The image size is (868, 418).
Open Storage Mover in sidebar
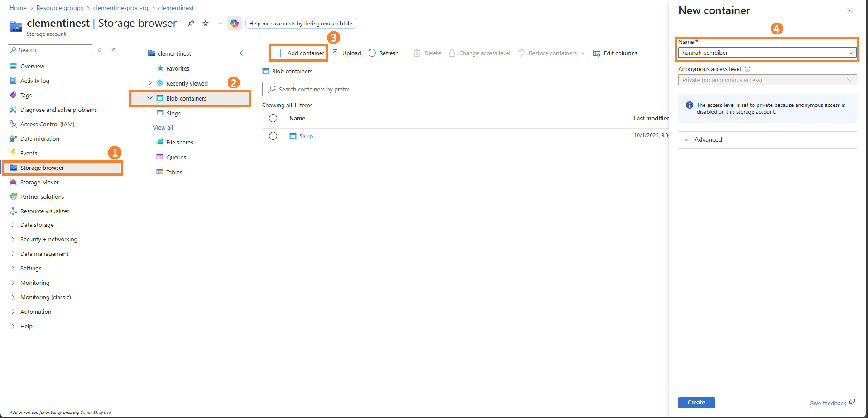point(39,182)
